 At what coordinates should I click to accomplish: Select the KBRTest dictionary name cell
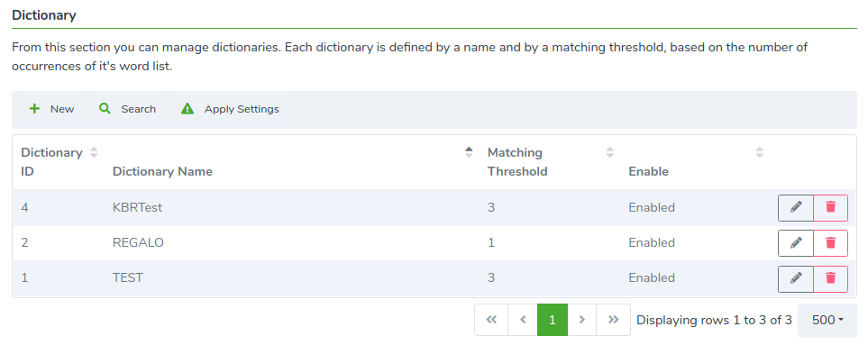click(x=137, y=208)
